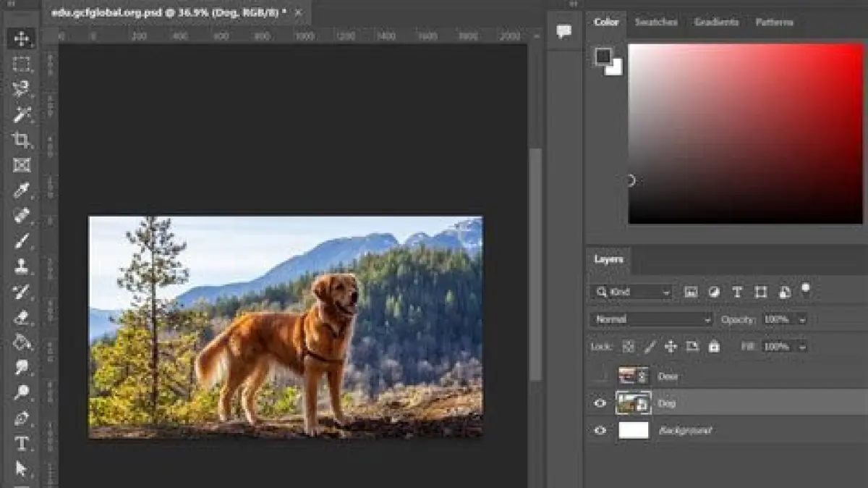Show the Deer layer
868x488 pixels.
click(600, 376)
